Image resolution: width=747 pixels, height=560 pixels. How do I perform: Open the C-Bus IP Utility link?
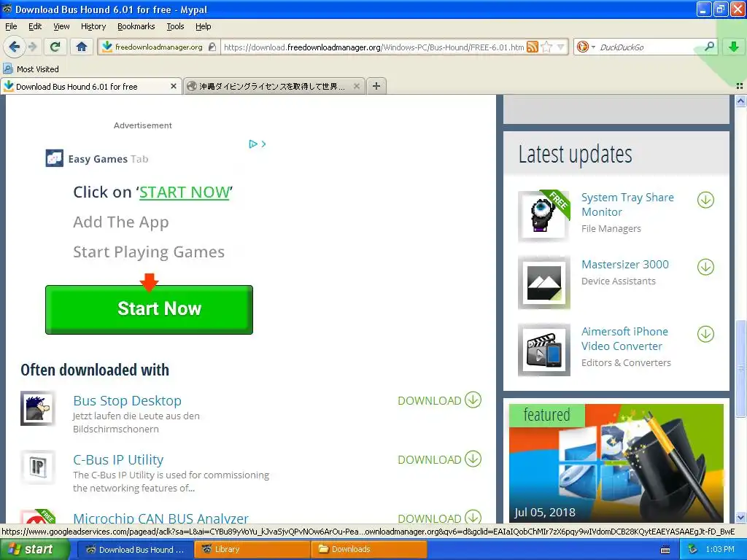tap(118, 459)
